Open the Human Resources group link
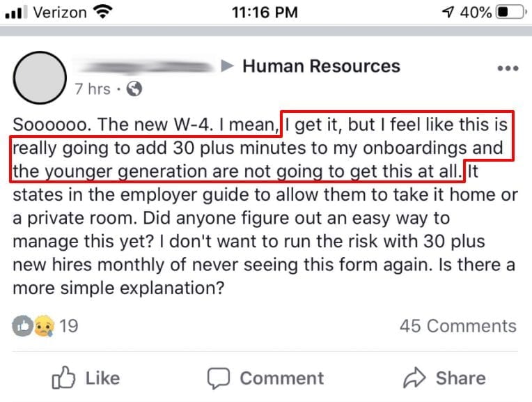 (x=321, y=66)
